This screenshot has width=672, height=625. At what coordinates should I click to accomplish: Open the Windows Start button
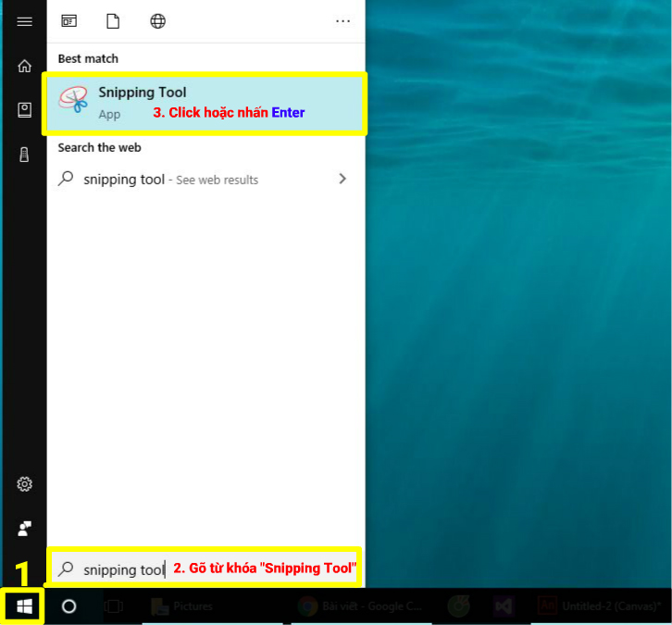[24, 606]
